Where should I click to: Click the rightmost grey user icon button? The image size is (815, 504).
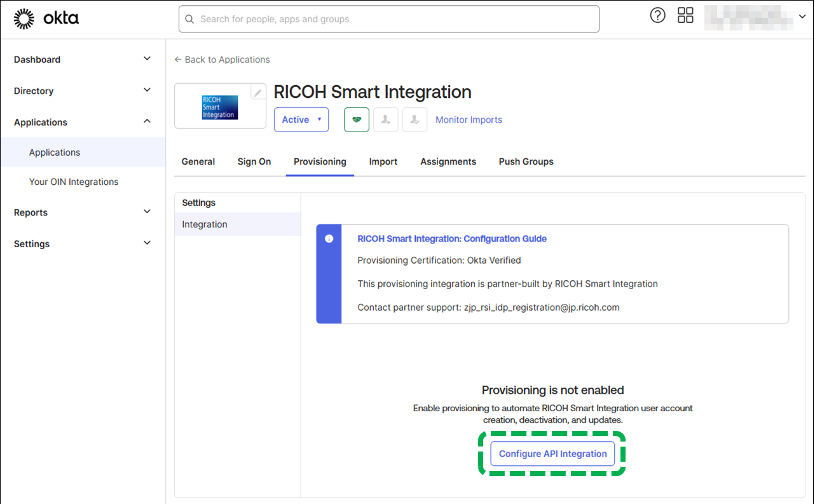(414, 119)
